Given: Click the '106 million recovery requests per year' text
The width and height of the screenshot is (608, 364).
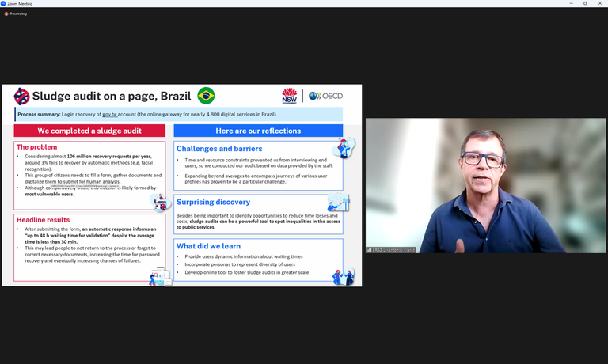Looking at the screenshot, I should click(109, 156).
